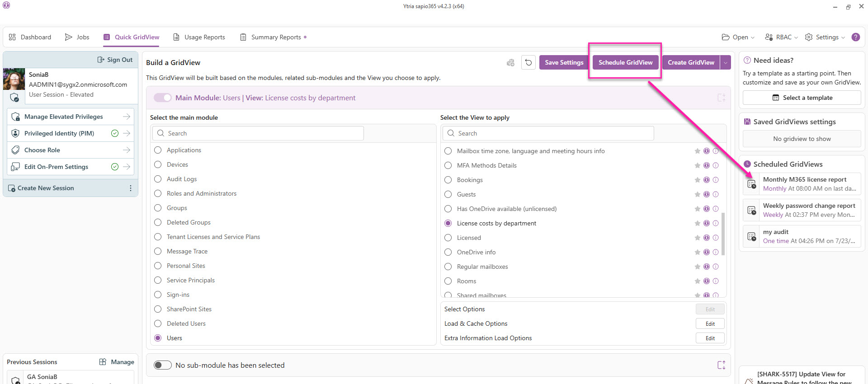
Task: Select the Groups radio button
Action: tap(158, 208)
